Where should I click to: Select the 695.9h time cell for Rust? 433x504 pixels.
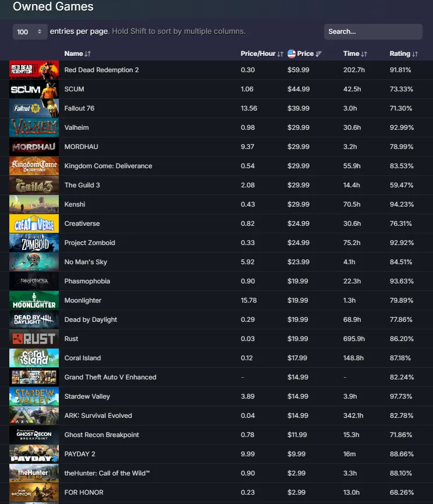(x=354, y=339)
